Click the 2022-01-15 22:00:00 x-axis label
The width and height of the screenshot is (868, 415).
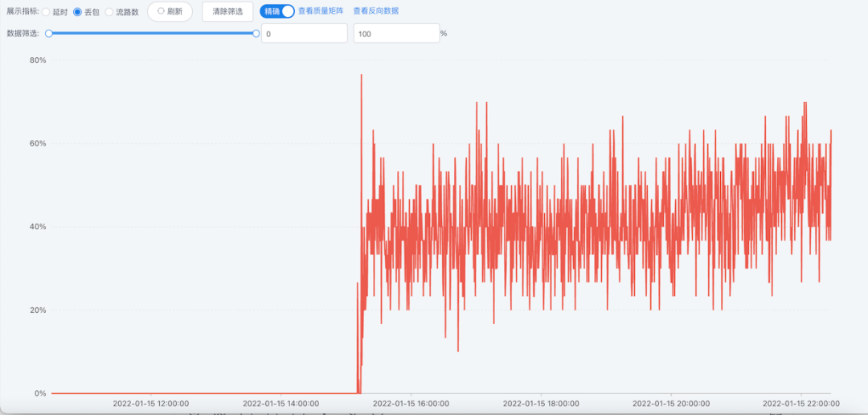click(x=801, y=404)
